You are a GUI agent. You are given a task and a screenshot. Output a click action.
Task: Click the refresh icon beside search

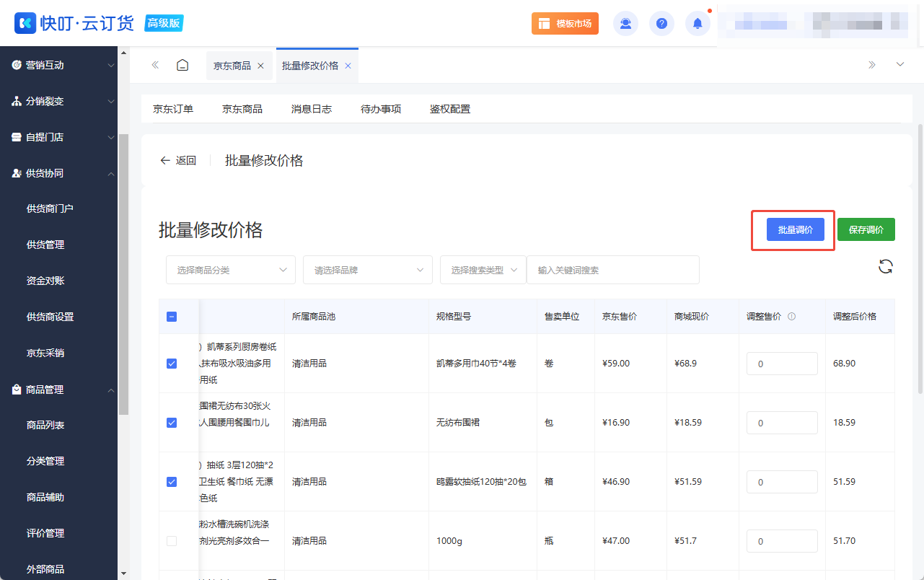886,266
